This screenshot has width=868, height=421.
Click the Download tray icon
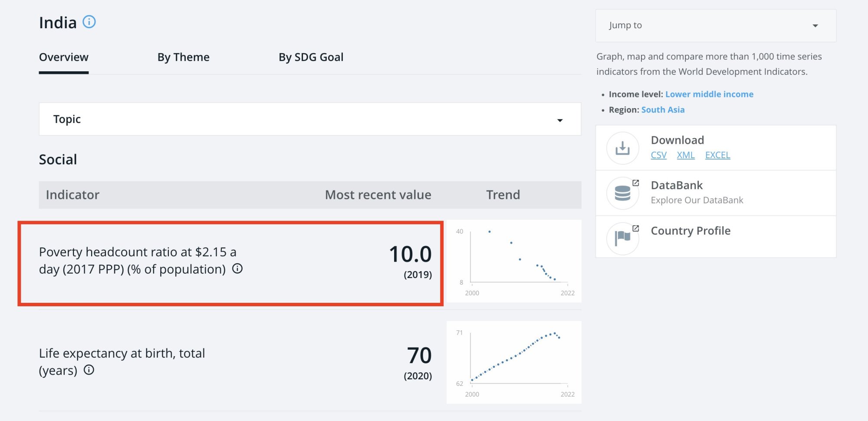[x=622, y=148]
